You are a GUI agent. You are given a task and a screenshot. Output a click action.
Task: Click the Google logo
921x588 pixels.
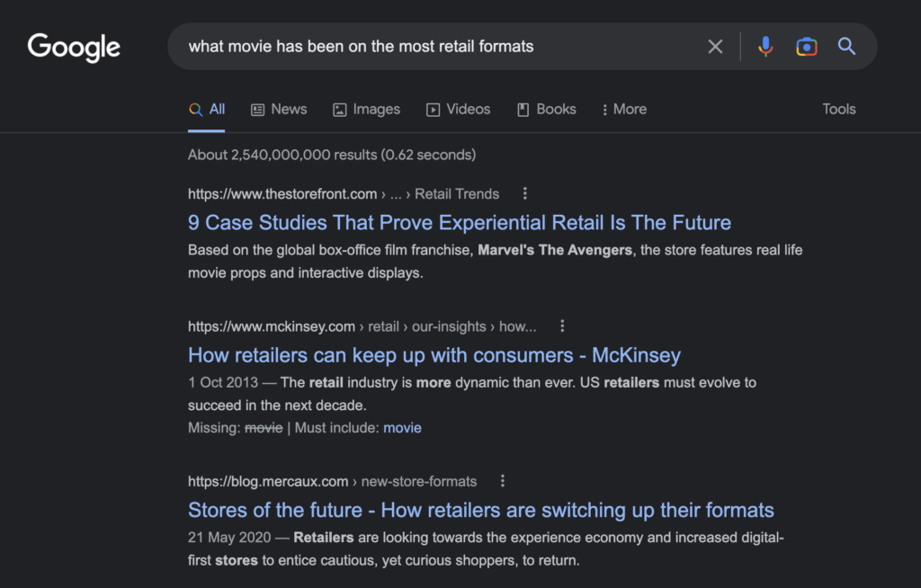click(74, 47)
